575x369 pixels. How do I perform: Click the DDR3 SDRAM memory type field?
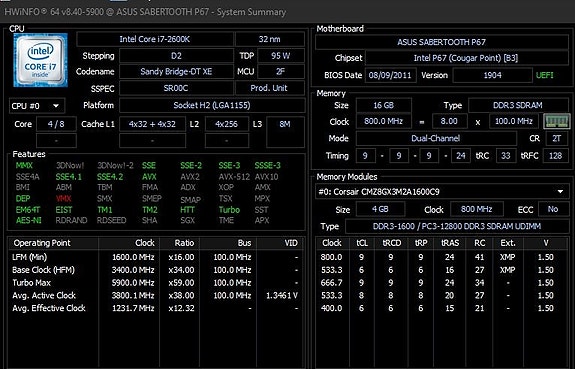pos(518,105)
